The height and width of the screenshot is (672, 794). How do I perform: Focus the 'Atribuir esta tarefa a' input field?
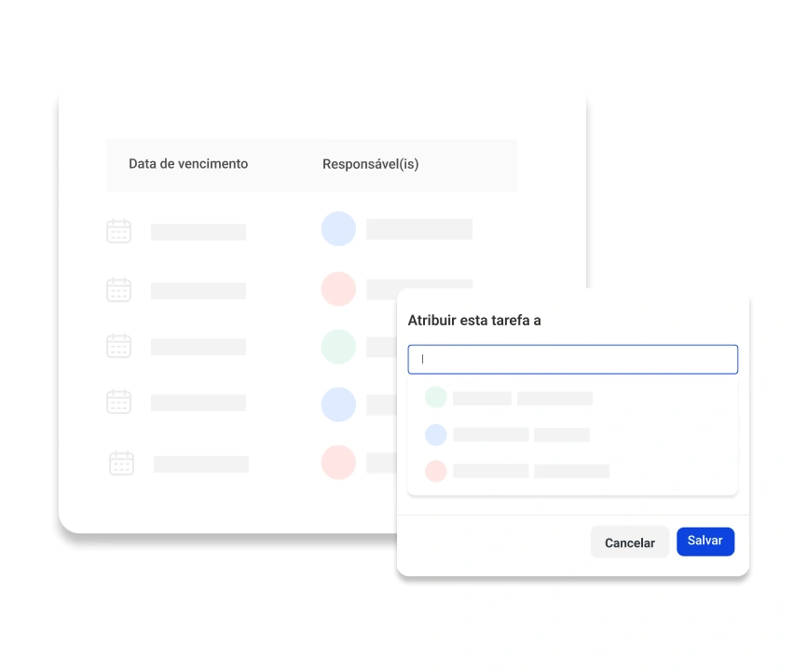pos(572,359)
